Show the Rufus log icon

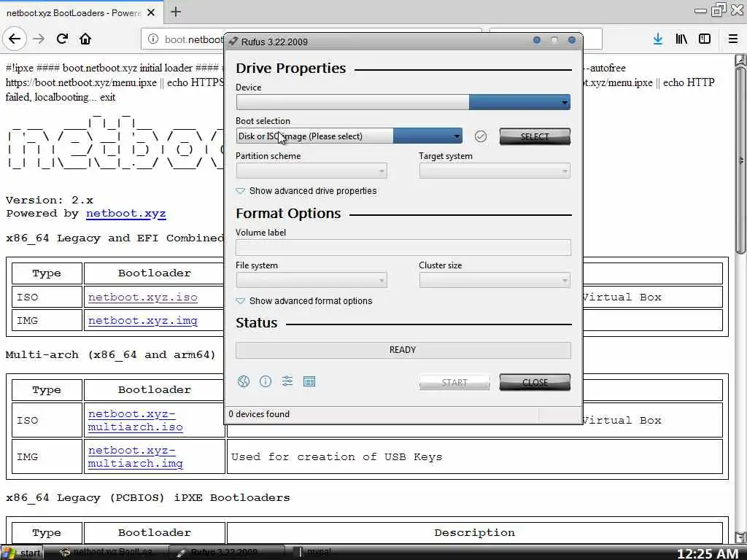tap(309, 381)
